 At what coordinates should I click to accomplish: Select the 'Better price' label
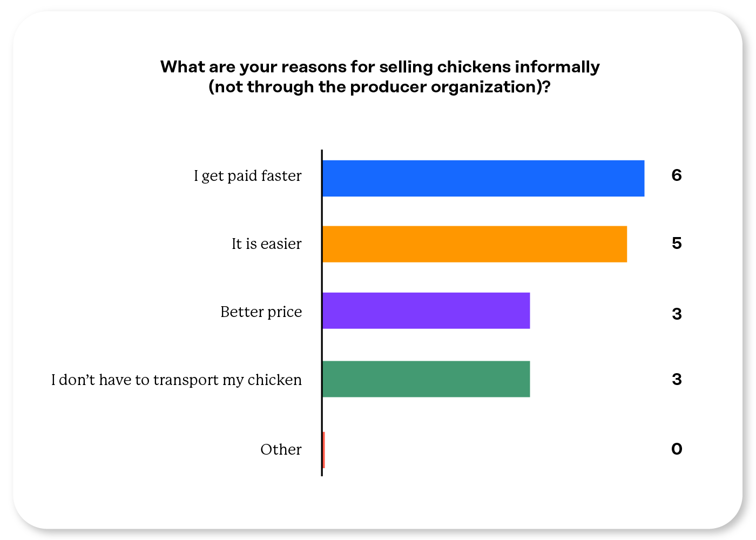point(261,312)
